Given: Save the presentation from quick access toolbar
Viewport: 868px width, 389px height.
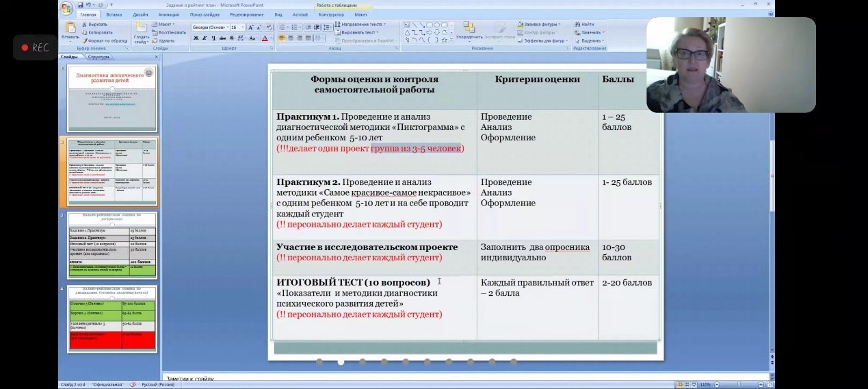Looking at the screenshot, I should pos(81,5).
